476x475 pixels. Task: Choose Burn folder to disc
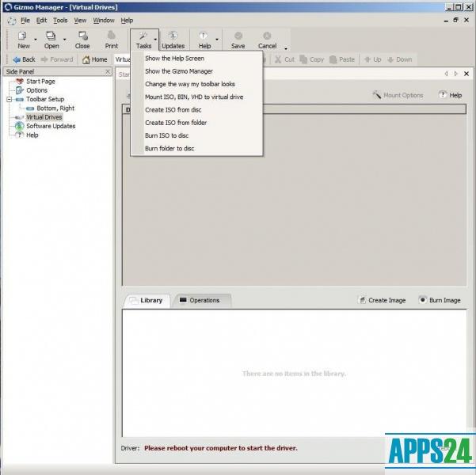pyautogui.click(x=196, y=148)
